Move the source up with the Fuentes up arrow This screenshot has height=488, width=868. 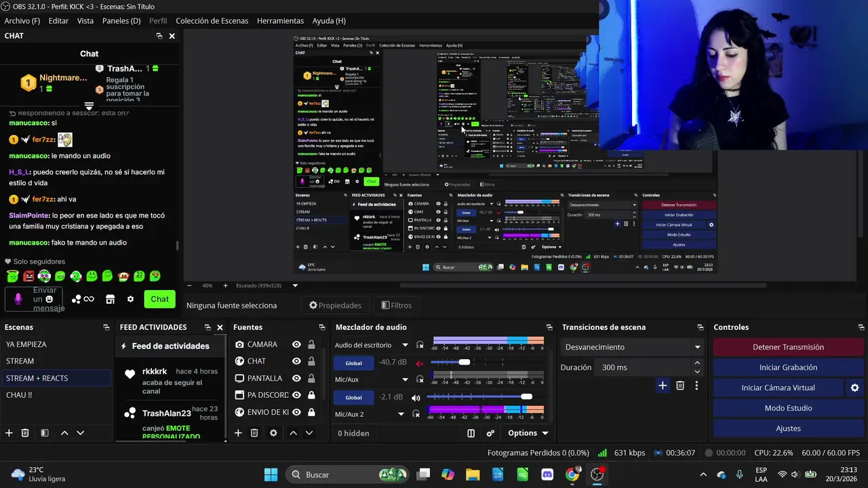click(x=293, y=432)
